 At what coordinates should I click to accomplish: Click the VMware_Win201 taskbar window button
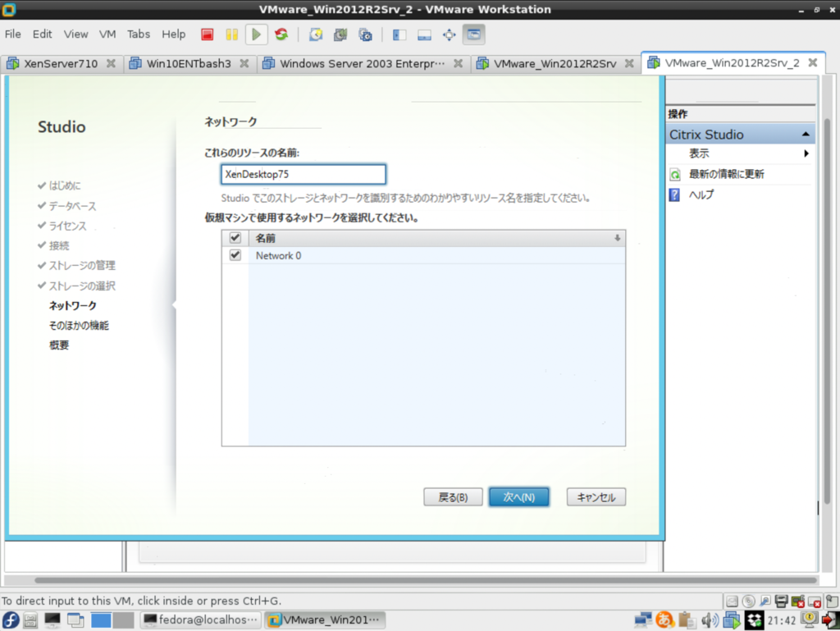coord(326,620)
